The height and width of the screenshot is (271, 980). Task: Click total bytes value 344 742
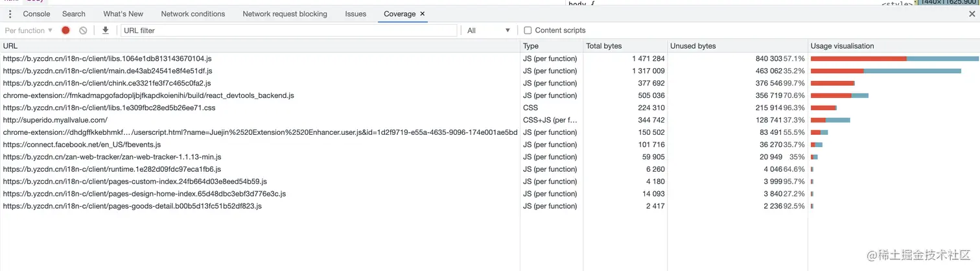pos(652,120)
